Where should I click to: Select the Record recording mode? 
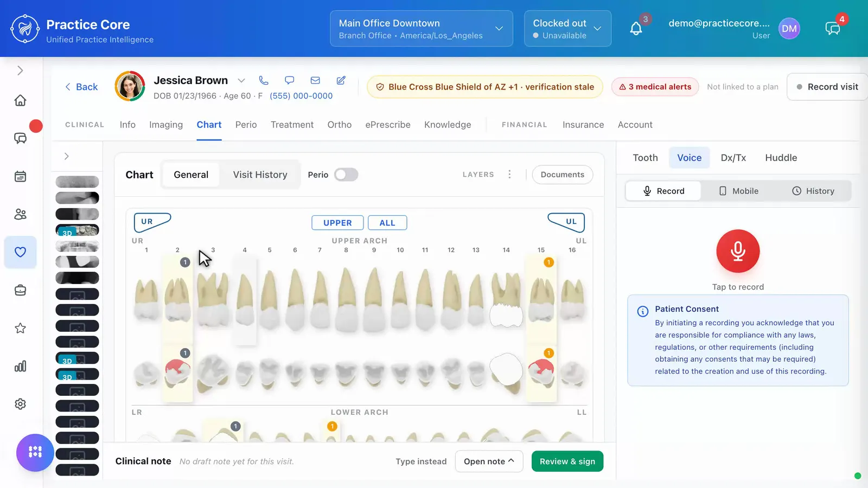(663, 191)
